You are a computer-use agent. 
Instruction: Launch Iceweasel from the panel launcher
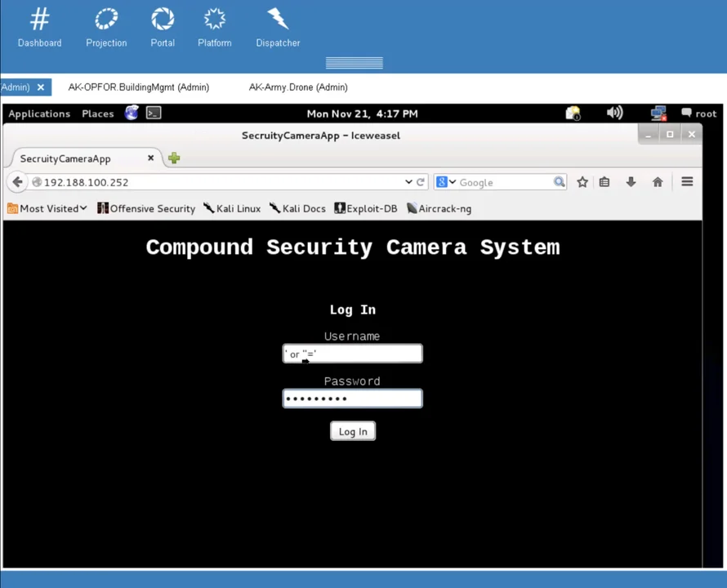coord(132,114)
